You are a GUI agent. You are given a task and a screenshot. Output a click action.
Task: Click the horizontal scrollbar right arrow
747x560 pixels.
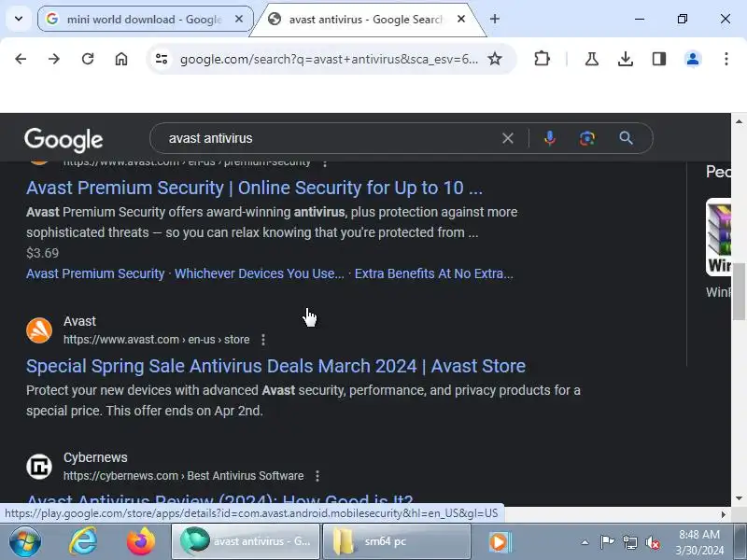tap(724, 514)
